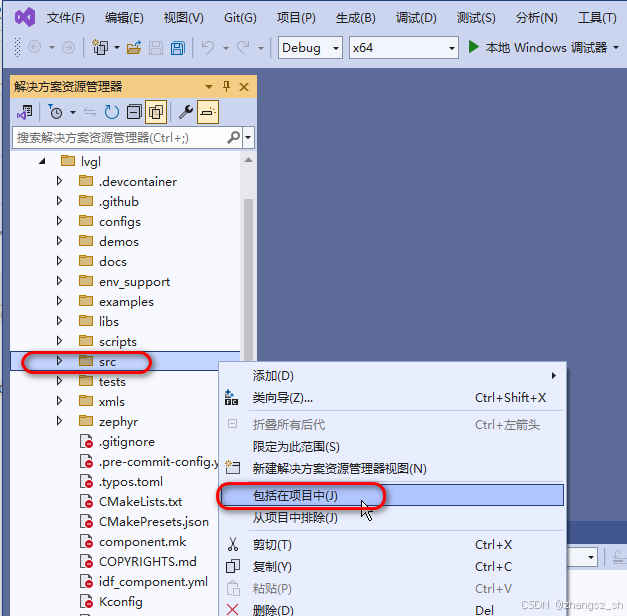Image resolution: width=627 pixels, height=616 pixels.
Task: Choose 删除(D) from context menu
Action: (393, 610)
